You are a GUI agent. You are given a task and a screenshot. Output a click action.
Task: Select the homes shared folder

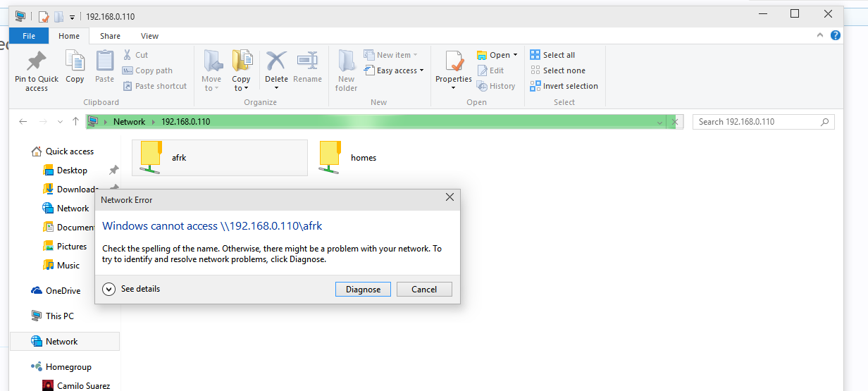pyautogui.click(x=349, y=157)
